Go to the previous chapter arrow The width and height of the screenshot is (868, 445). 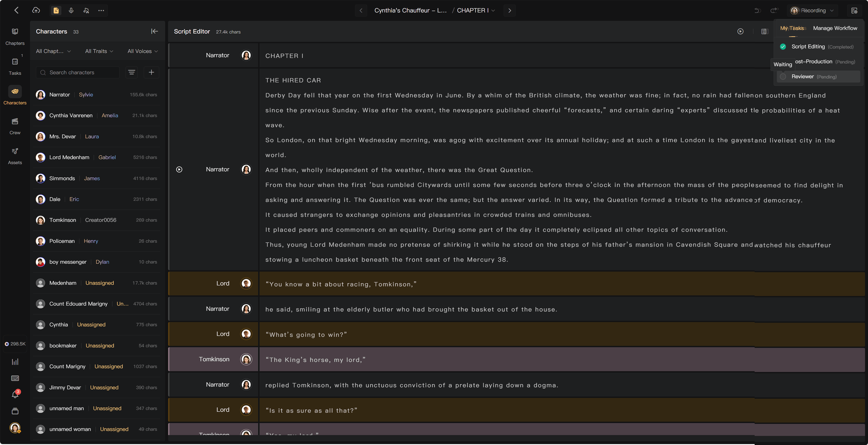pyautogui.click(x=361, y=10)
